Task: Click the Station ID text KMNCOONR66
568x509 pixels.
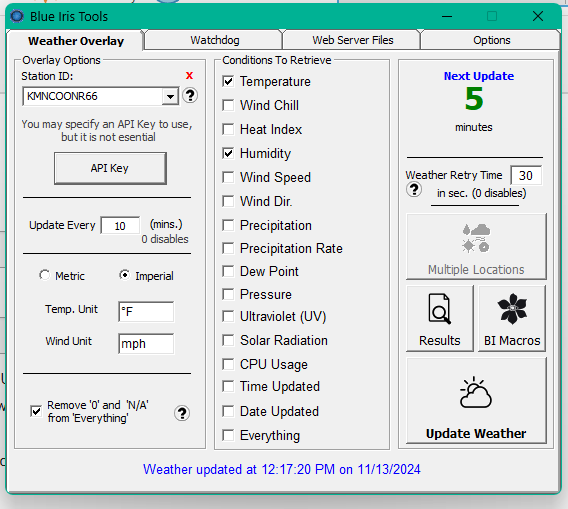Action: pos(62,96)
